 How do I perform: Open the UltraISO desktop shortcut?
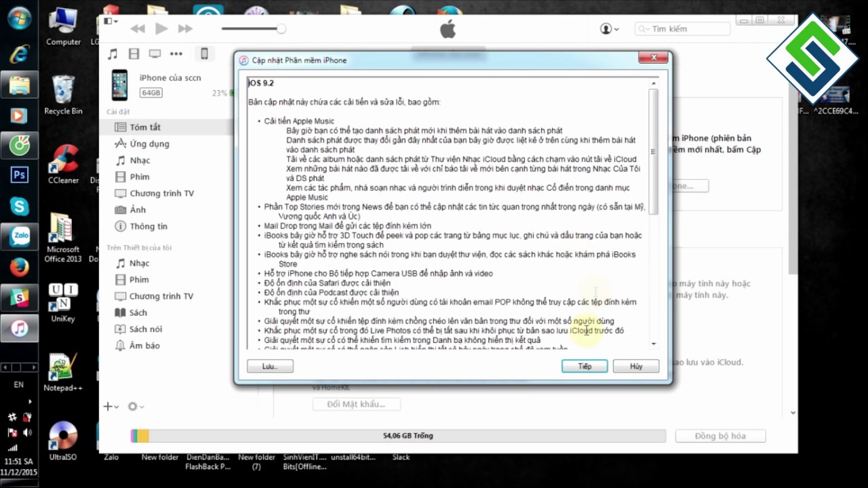point(63,441)
